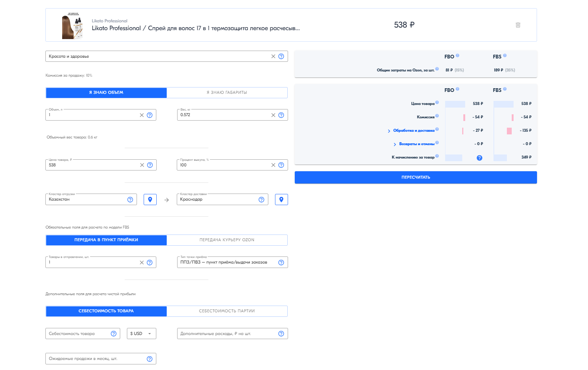Select Передача курьеру Ozon option
Viewport: 588px width, 370px height.
227,240
